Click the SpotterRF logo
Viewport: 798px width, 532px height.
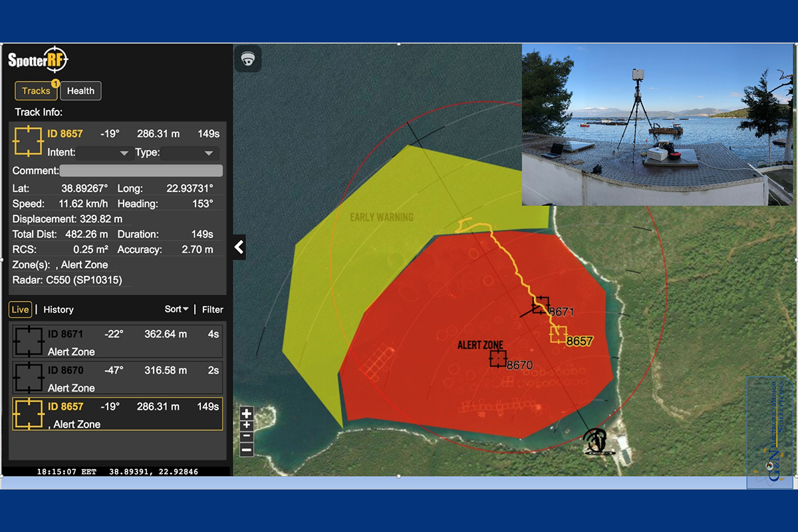tap(38, 60)
